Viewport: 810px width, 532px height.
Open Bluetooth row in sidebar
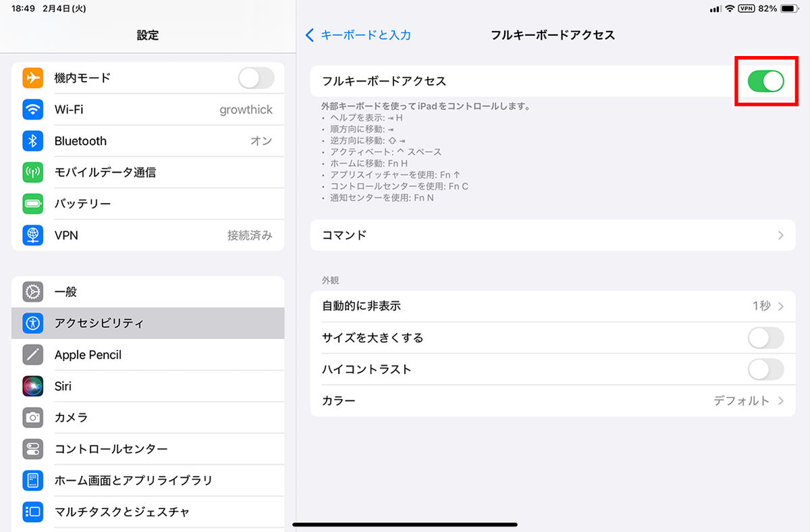click(148, 141)
